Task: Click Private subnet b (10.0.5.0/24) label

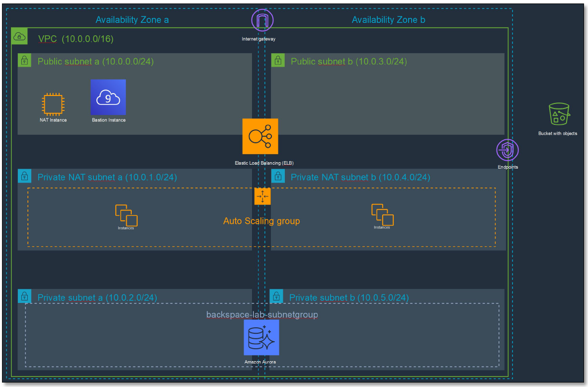Action: 349,297
